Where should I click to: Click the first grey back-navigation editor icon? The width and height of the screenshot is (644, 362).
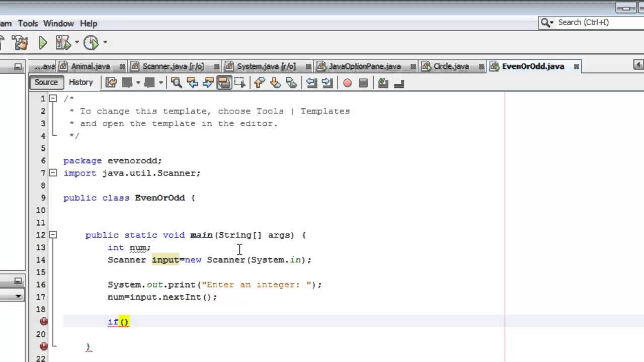coord(127,83)
